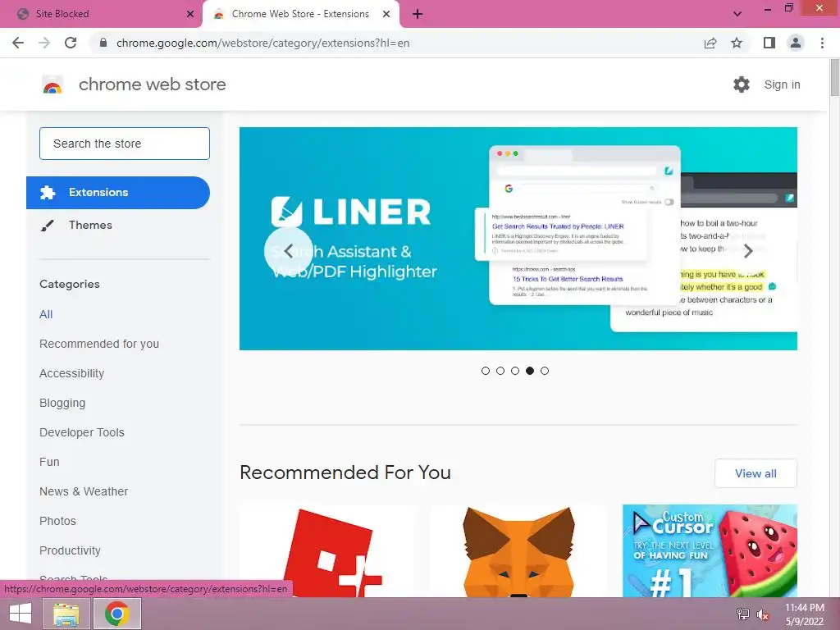Choose the Blogging category
The width and height of the screenshot is (840, 630).
[62, 403]
